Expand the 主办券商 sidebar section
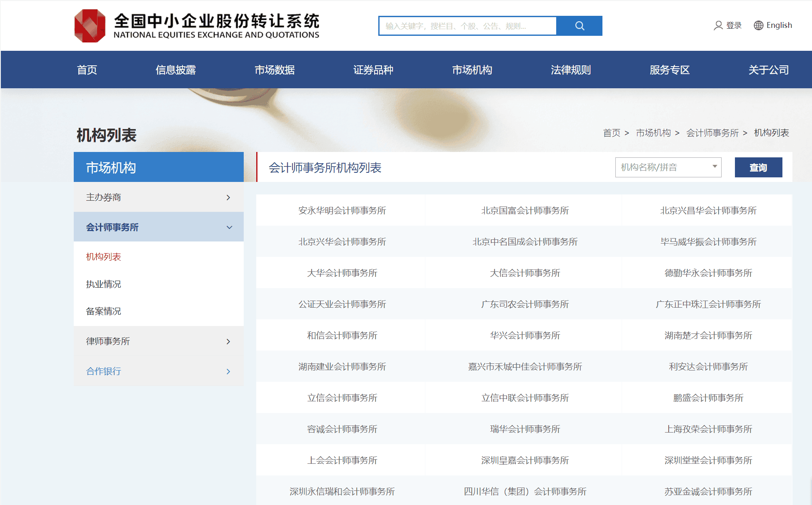The width and height of the screenshot is (812, 505). [x=158, y=197]
